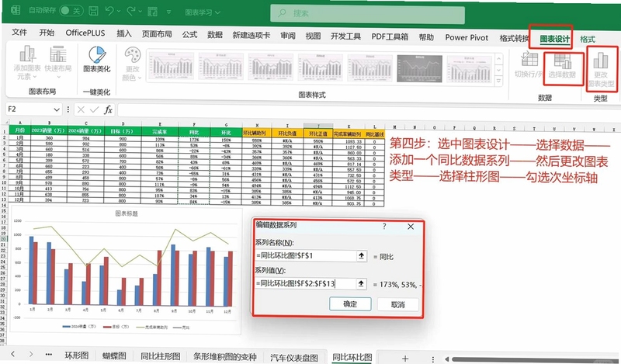Viewport: 621px width, 364px height.
Task: Switch to the 页面布局 tab
Action: click(x=157, y=34)
